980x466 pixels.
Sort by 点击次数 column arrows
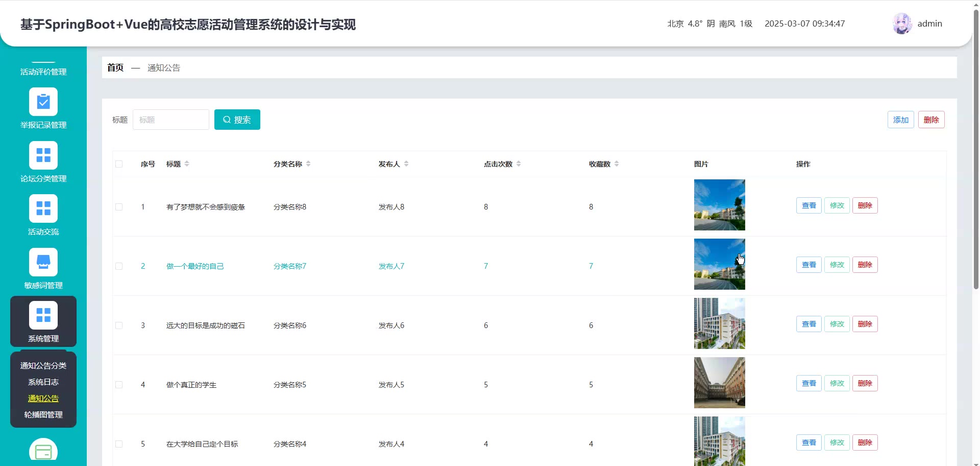click(519, 164)
